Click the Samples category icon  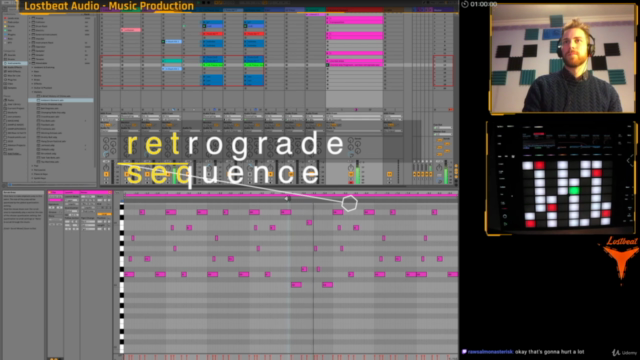(5, 88)
